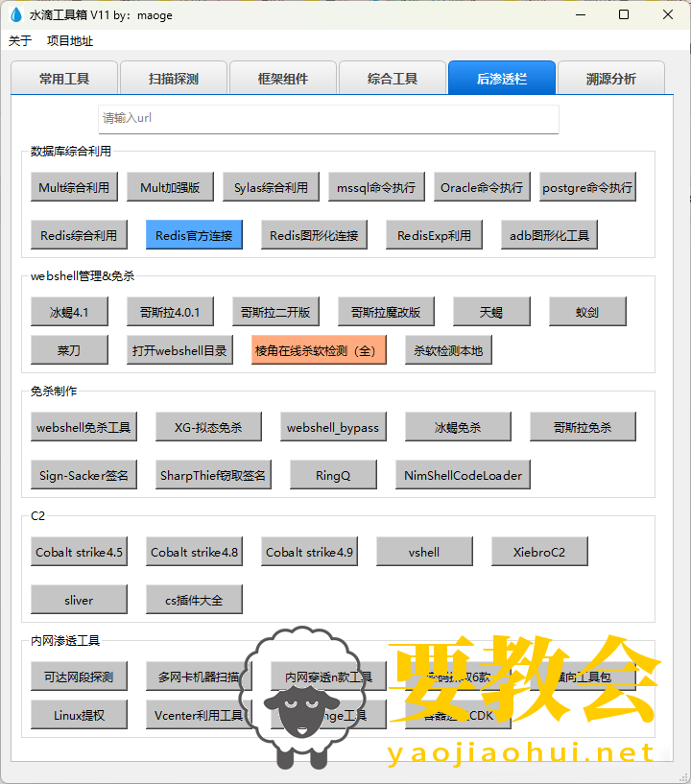Open cs插件大全 button
This screenshot has width=691, height=784.
point(194,600)
